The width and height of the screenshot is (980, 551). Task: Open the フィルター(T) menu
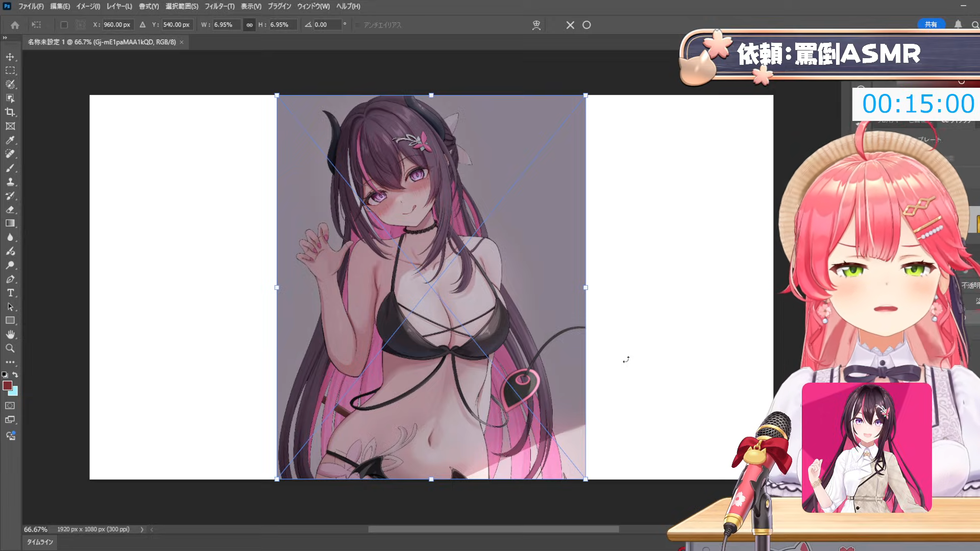219,7
